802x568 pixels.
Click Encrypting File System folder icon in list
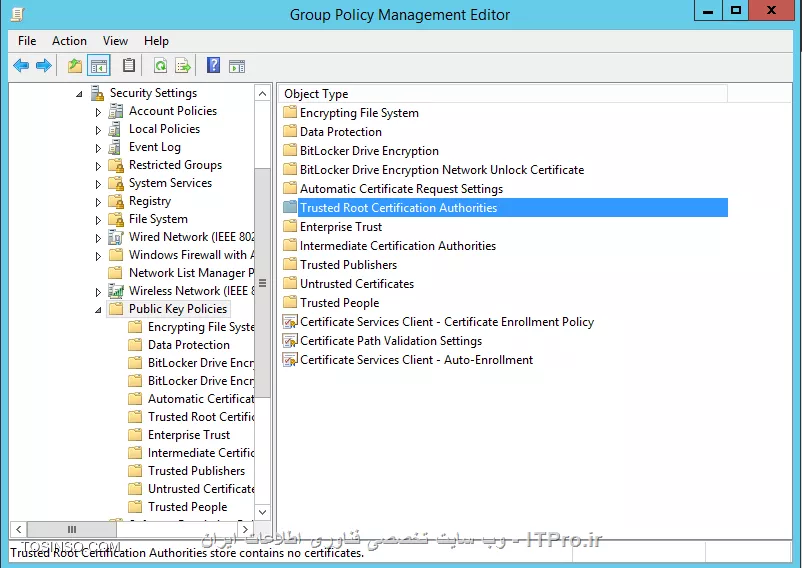[x=290, y=112]
